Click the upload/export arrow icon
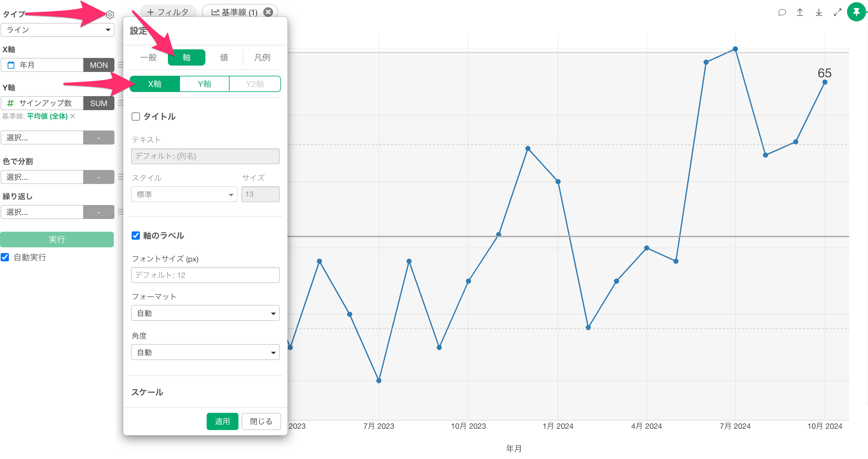This screenshot has height=459, width=868. click(x=800, y=12)
